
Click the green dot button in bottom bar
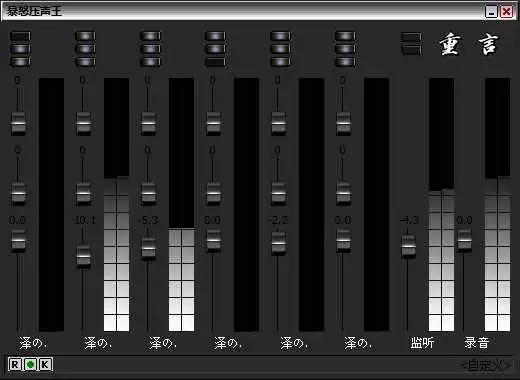tap(30, 364)
